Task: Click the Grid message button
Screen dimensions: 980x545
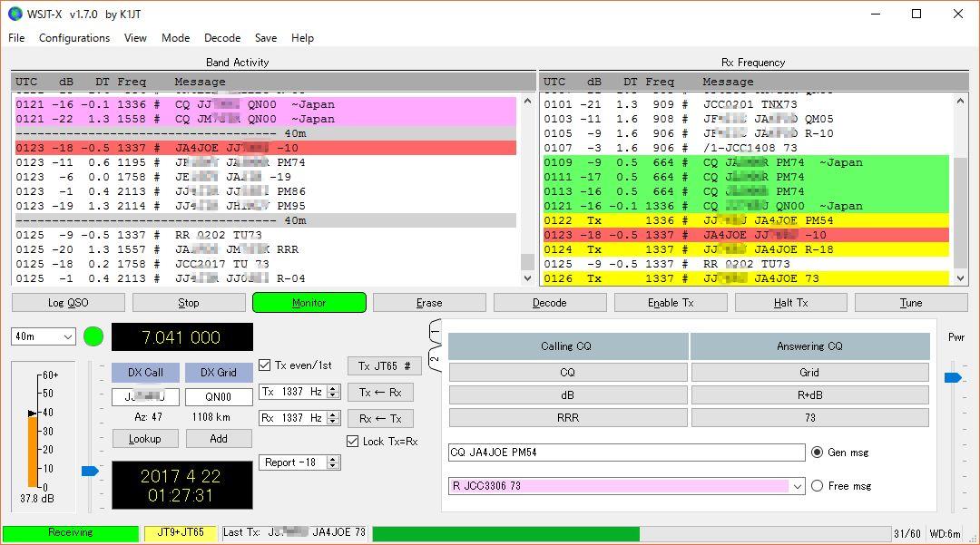Action: click(x=810, y=373)
